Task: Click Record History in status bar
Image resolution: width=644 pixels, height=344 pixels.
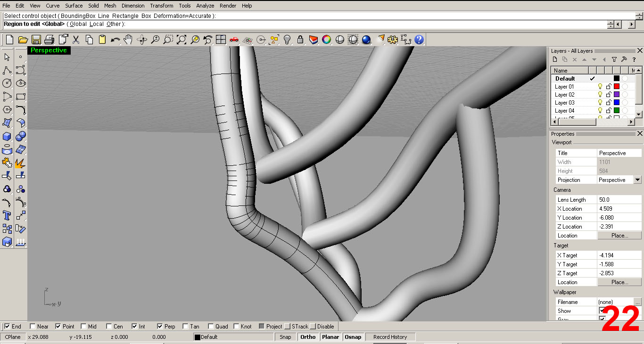Action: pos(390,337)
